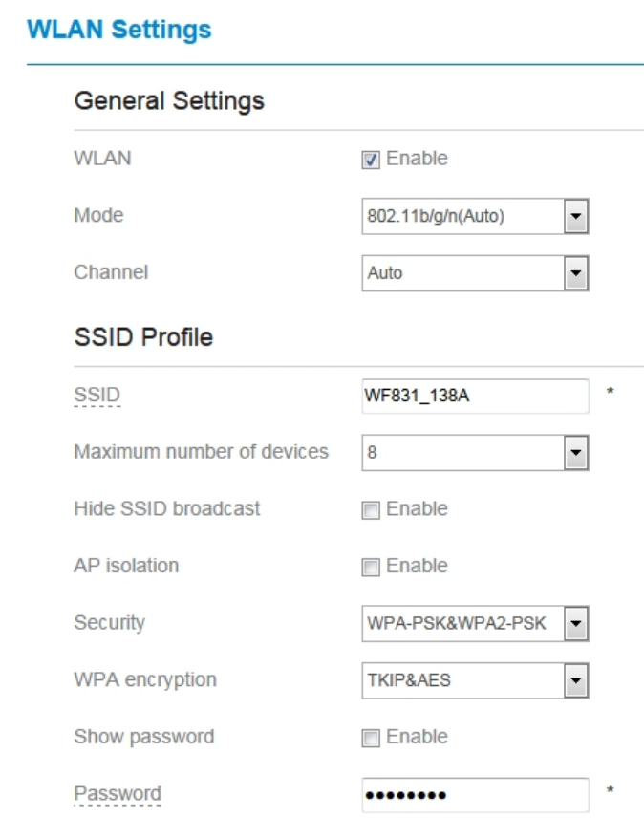Click the Maximum devices dropdown arrow
644x839 pixels.
[x=575, y=452]
